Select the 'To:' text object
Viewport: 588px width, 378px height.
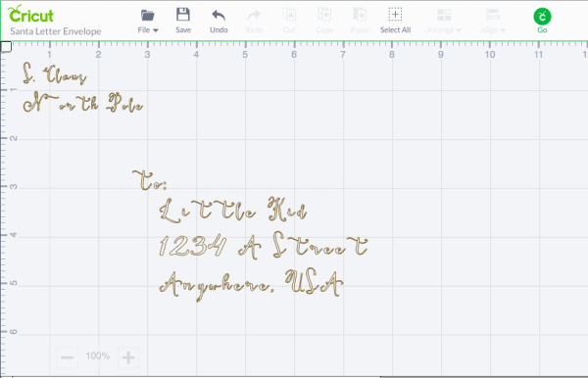tap(150, 180)
